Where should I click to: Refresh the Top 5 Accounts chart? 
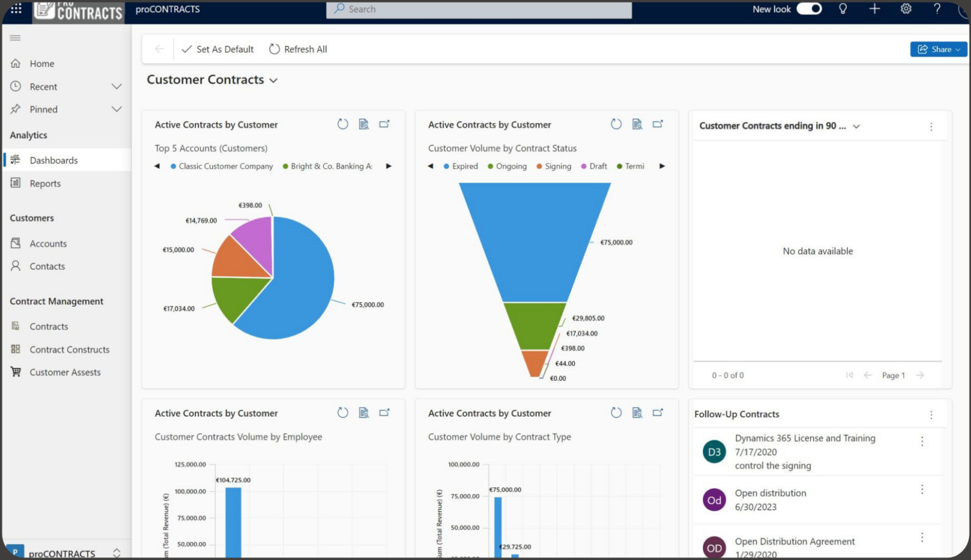(x=343, y=124)
